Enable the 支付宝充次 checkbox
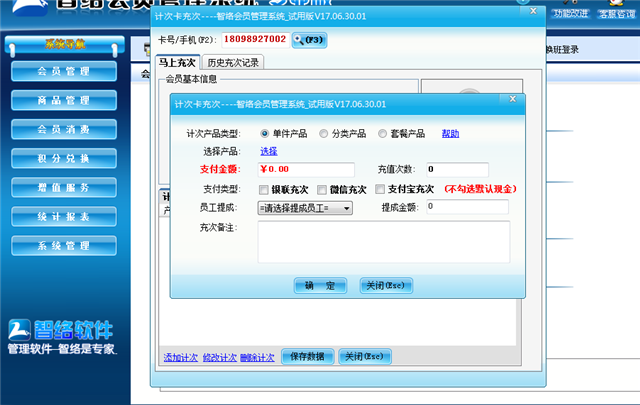Screen dimensions: 640x405 pos(380,189)
